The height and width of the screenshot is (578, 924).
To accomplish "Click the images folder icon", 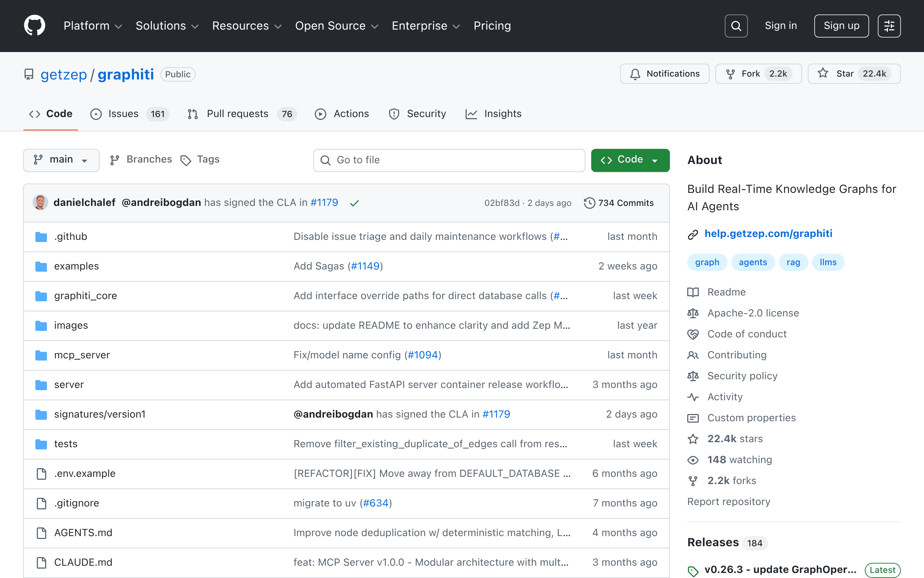I will [41, 326].
